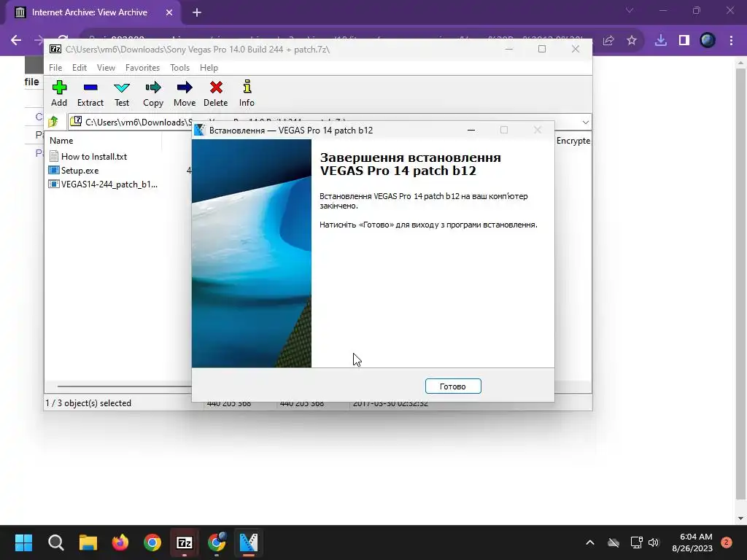Image resolution: width=747 pixels, height=560 pixels.
Task: Open the clock and date panel
Action: click(x=692, y=542)
